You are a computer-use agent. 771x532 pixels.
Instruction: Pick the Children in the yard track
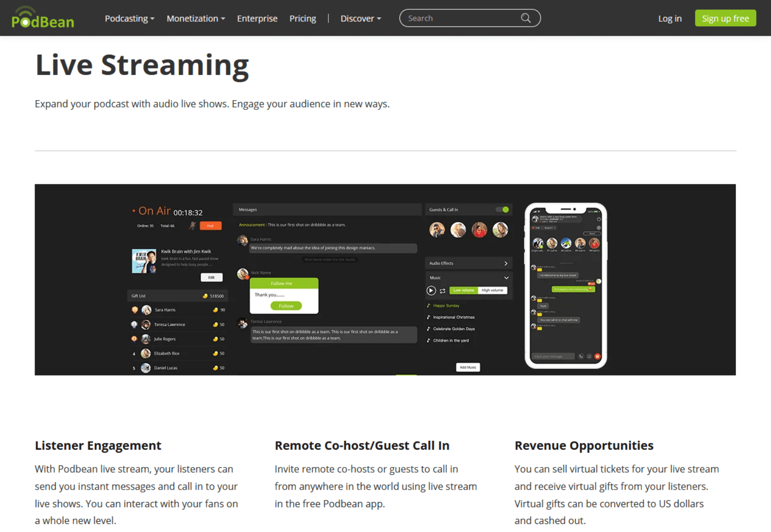(x=448, y=340)
